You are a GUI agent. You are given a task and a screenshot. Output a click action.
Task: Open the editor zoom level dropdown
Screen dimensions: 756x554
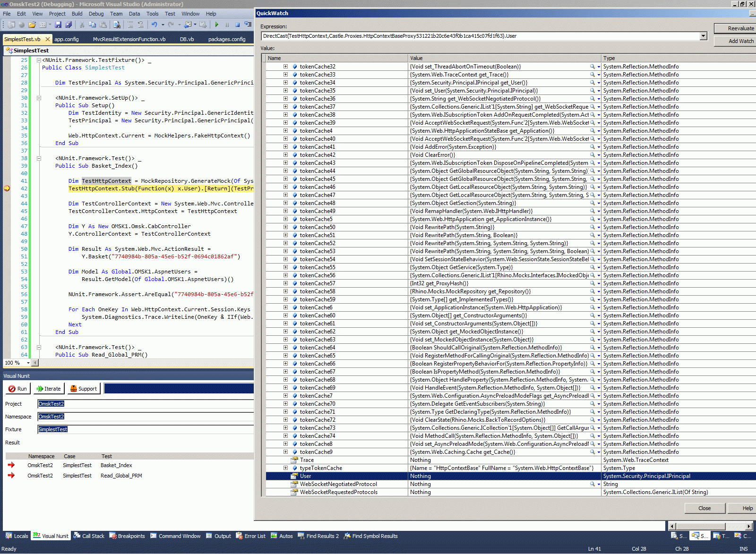[x=28, y=363]
